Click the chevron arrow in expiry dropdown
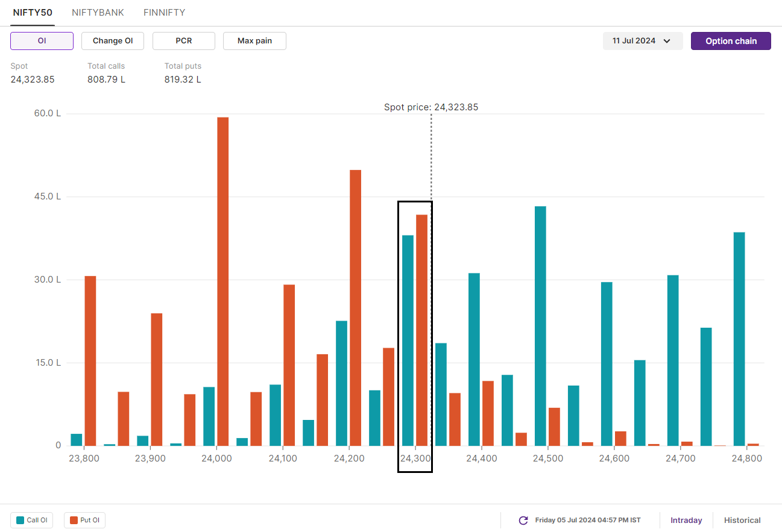This screenshot has width=782, height=532. point(667,41)
